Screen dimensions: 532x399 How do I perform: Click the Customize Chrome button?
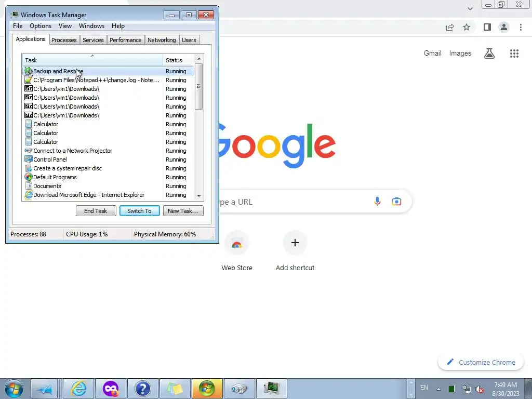[x=481, y=362]
